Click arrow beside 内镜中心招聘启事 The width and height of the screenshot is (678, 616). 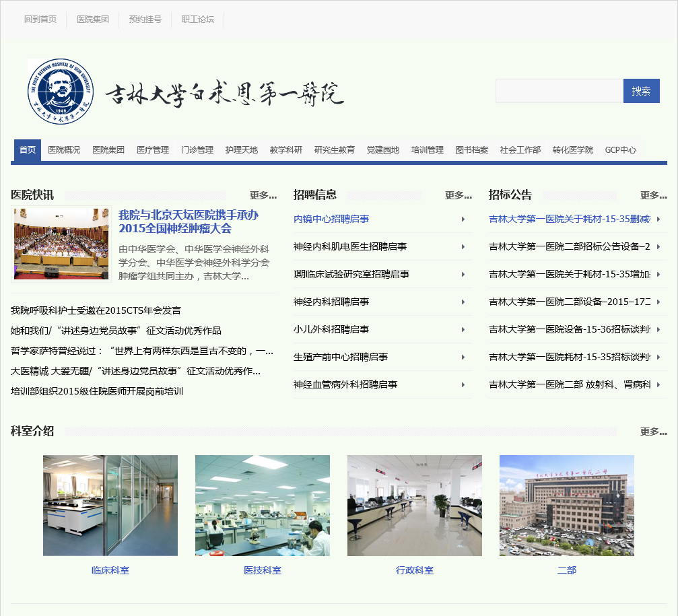463,219
